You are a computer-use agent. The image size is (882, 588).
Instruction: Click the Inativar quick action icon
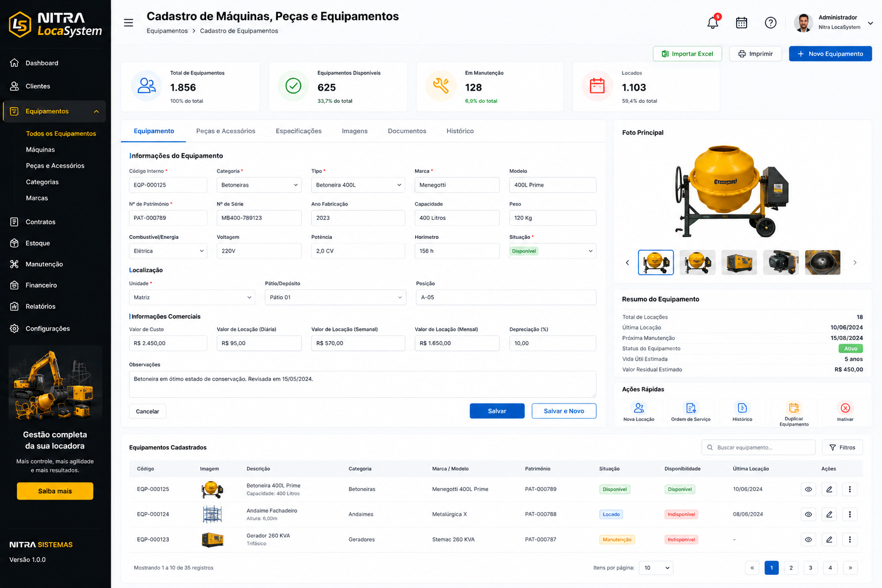[x=845, y=408]
